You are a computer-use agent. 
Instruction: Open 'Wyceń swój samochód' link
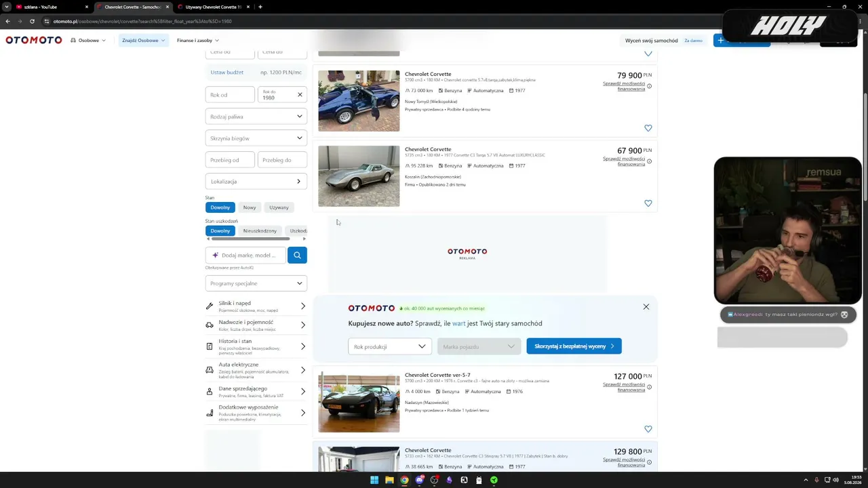652,41
